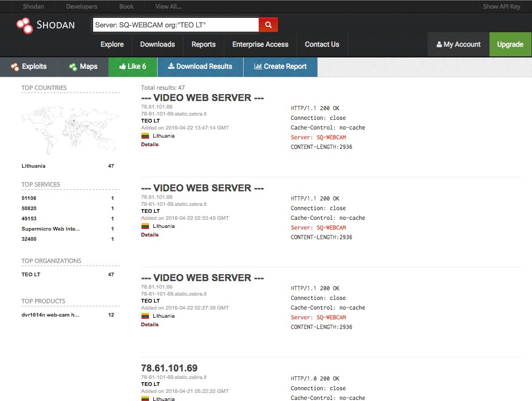This screenshot has height=401, width=532.
Task: Click the green Upgrade button
Action: tap(510, 45)
